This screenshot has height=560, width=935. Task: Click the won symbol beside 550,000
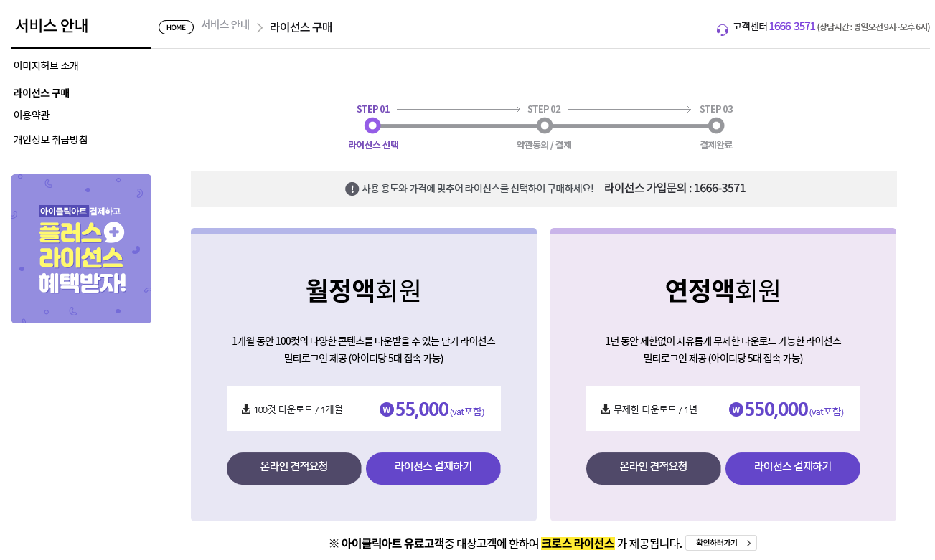coord(736,409)
